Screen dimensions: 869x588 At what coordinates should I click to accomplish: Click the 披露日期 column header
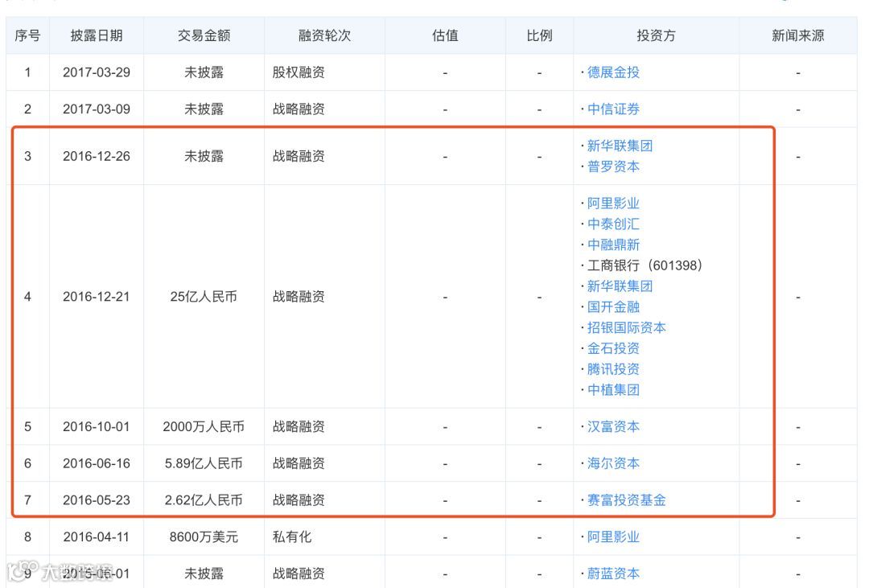[97, 35]
